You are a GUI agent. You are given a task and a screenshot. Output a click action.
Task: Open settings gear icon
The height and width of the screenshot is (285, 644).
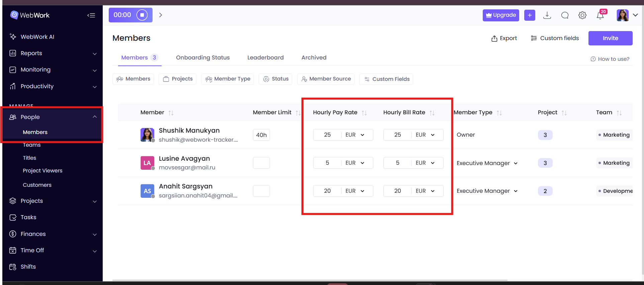(x=582, y=15)
